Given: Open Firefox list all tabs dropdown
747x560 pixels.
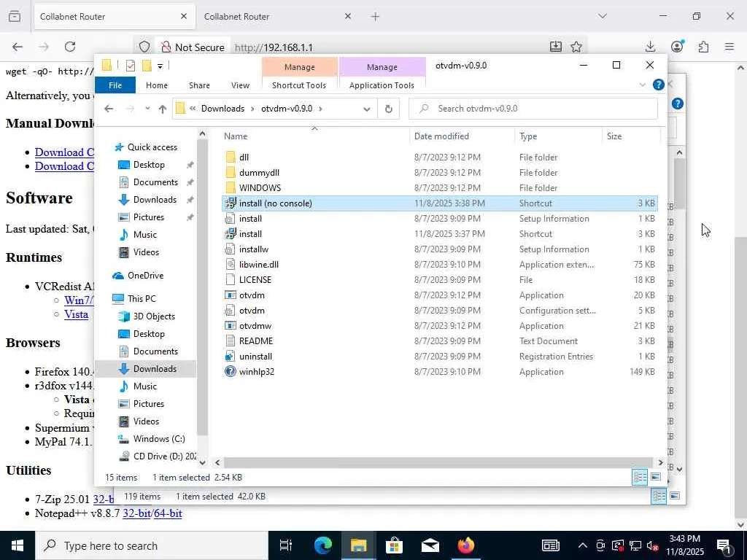Looking at the screenshot, I should [x=603, y=16].
